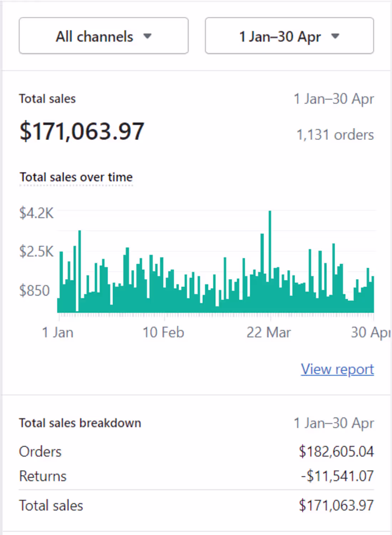Open the All channels filter dropdown
Screen dimensions: 392x535
[x=103, y=36]
